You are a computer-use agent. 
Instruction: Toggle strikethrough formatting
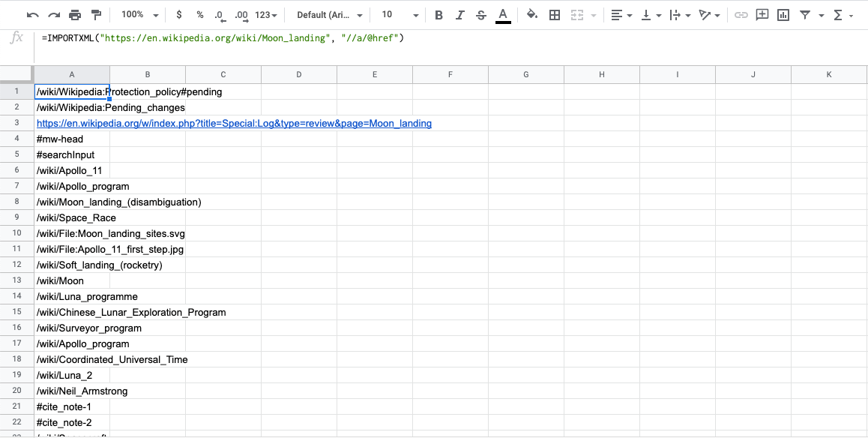pyautogui.click(x=480, y=15)
